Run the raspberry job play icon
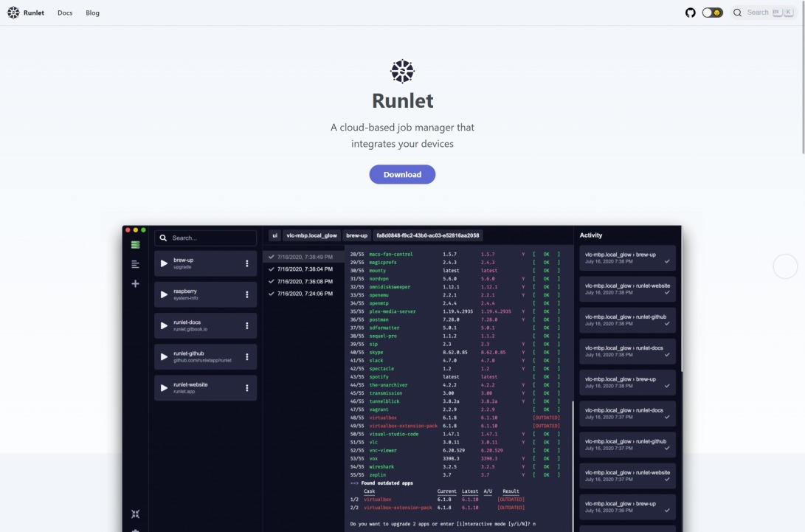 coord(164,294)
